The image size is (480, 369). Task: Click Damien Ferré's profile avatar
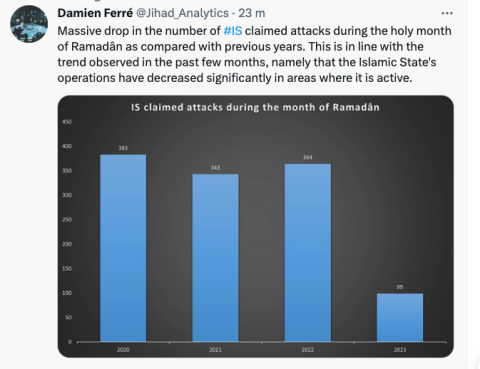point(29,24)
